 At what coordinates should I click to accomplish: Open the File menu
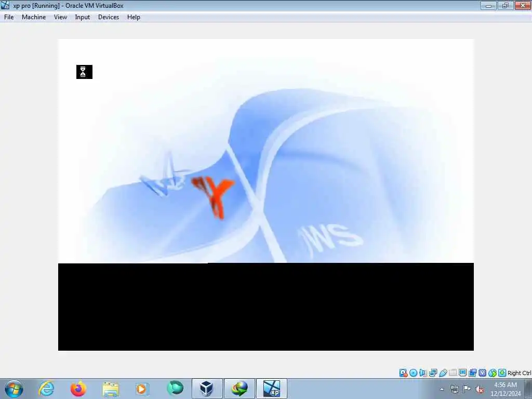click(9, 17)
